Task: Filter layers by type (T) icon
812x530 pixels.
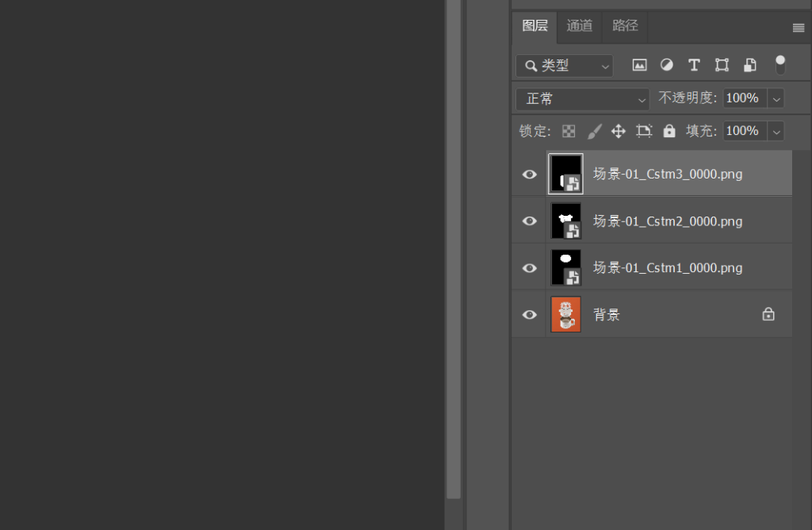Action: 694,65
